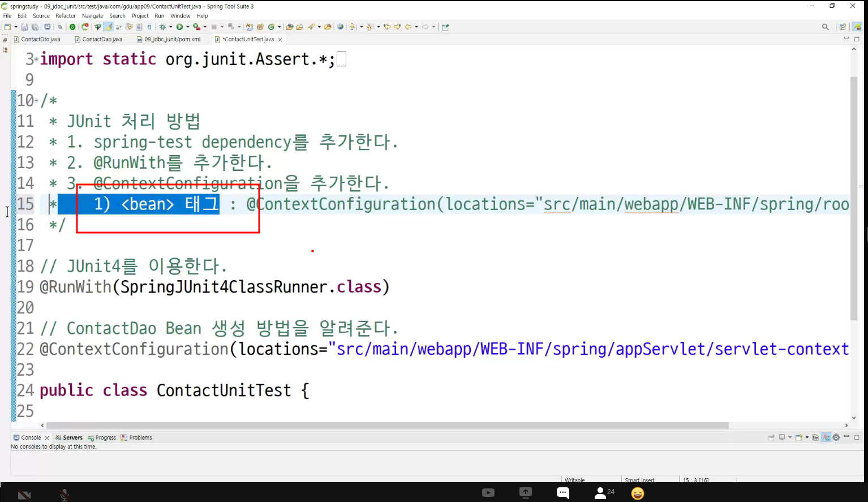The image size is (868, 502).
Task: Open the Open Console dropdown arrow
Action: click(807, 437)
